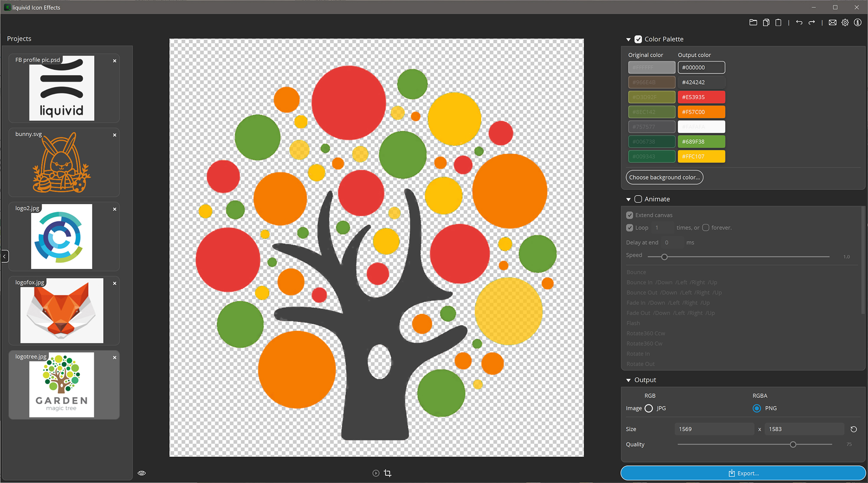This screenshot has width=868, height=483.
Task: Click the copy/duplicate icon in the toolbar
Action: [x=766, y=22]
